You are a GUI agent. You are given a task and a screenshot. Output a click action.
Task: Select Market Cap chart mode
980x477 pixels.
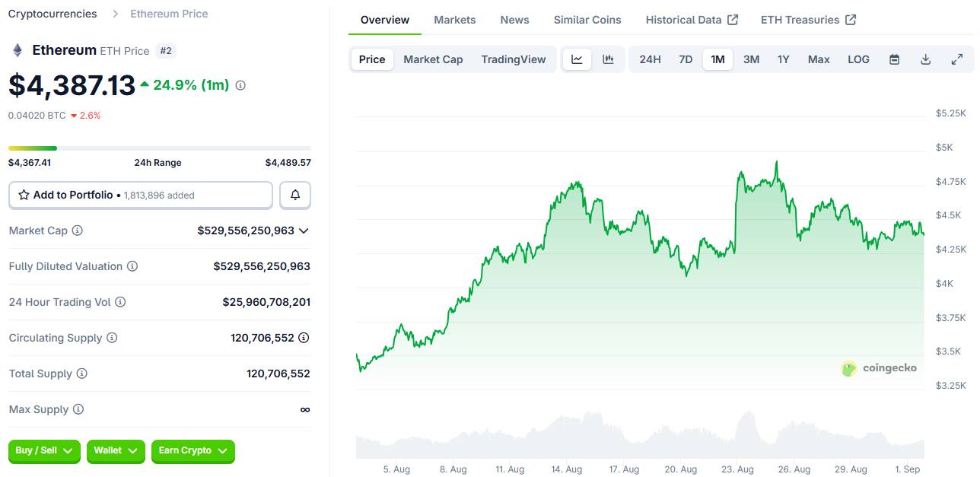point(433,59)
